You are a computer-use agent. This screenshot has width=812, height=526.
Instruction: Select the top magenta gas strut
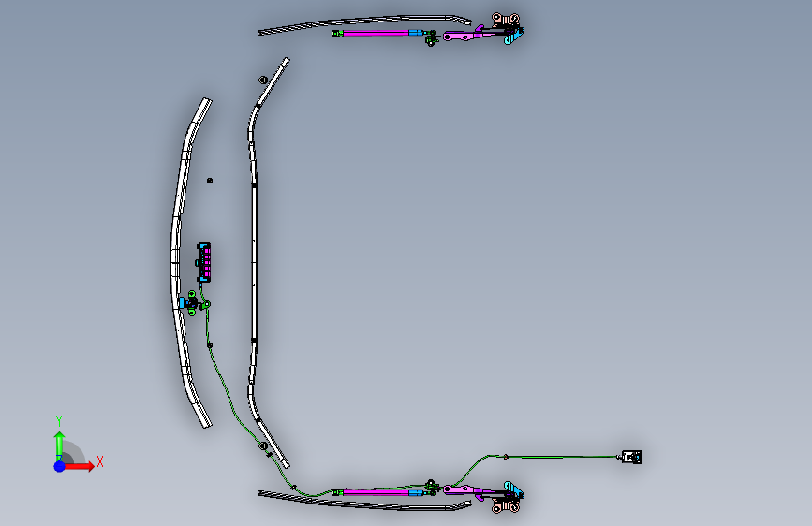(377, 33)
